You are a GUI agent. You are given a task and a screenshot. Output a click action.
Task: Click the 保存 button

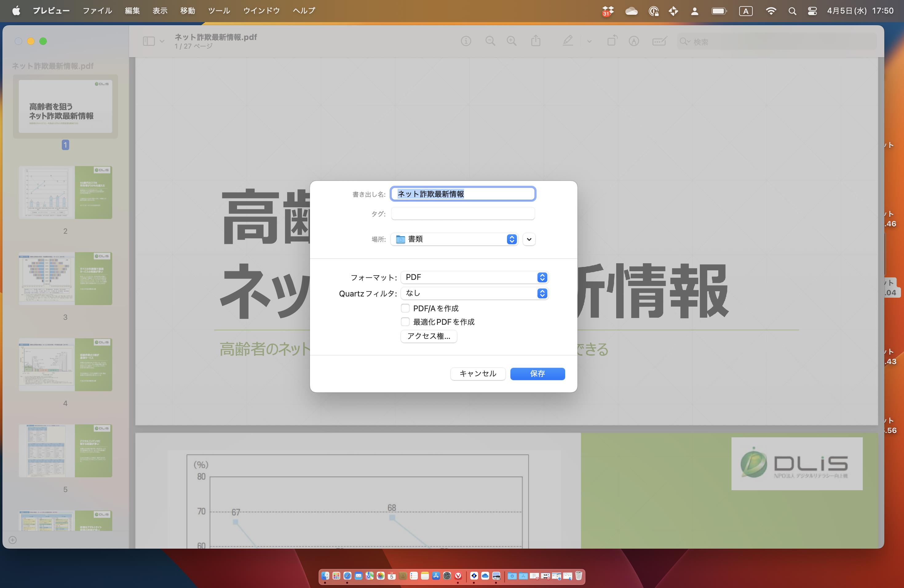click(x=537, y=374)
